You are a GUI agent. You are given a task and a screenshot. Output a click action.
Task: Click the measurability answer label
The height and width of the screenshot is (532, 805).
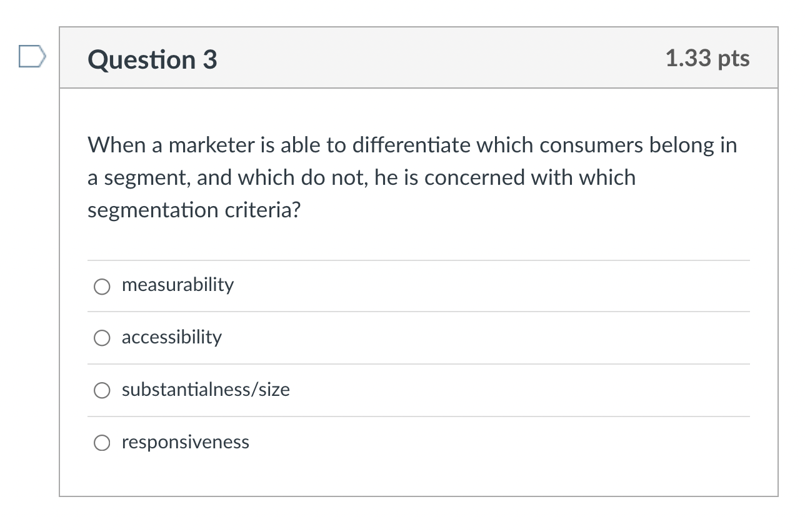(x=177, y=285)
